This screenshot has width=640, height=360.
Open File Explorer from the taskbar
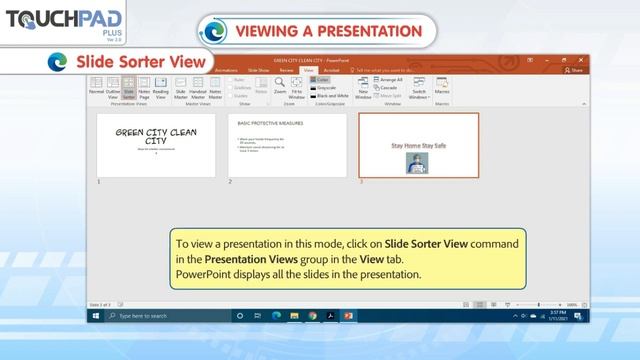tap(294, 316)
